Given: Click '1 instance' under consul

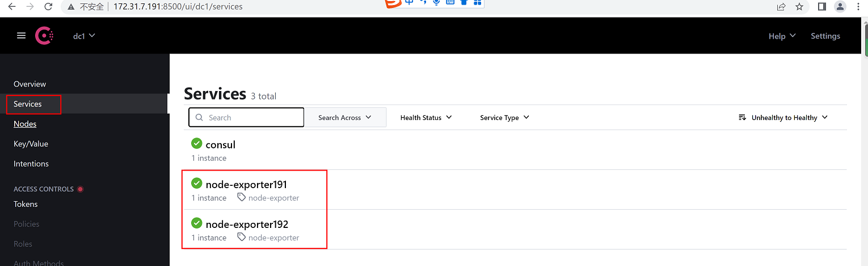Looking at the screenshot, I should pyautogui.click(x=209, y=158).
